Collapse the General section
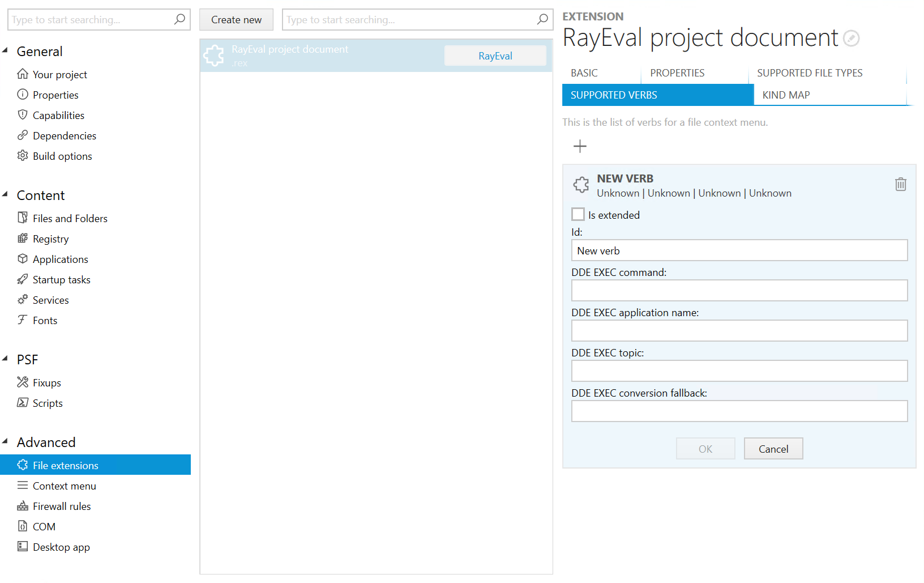The image size is (924, 583). [x=5, y=51]
